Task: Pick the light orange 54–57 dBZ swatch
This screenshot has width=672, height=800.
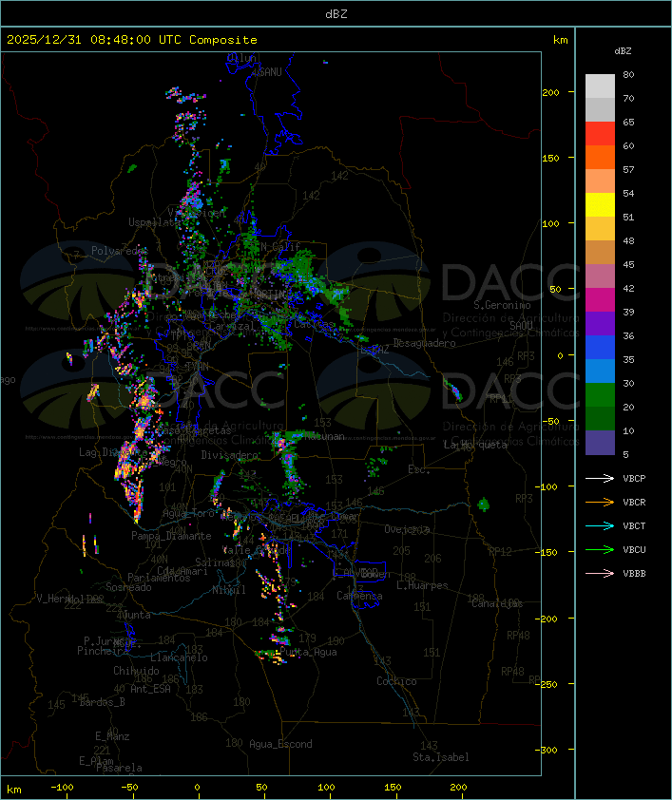Action: [x=600, y=181]
